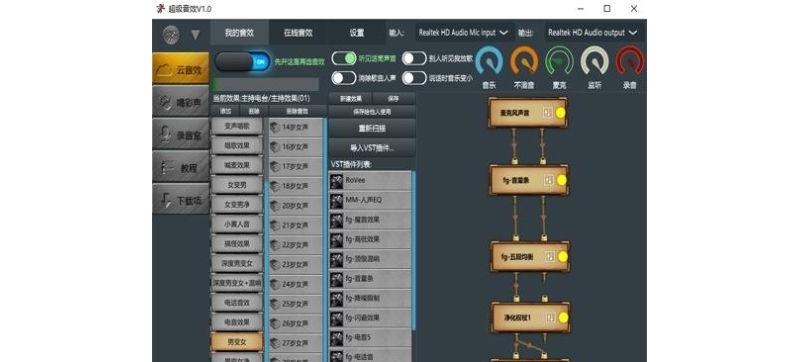
Task: Choose the MM-人声EQ VST plugin
Action: [x=370, y=200]
